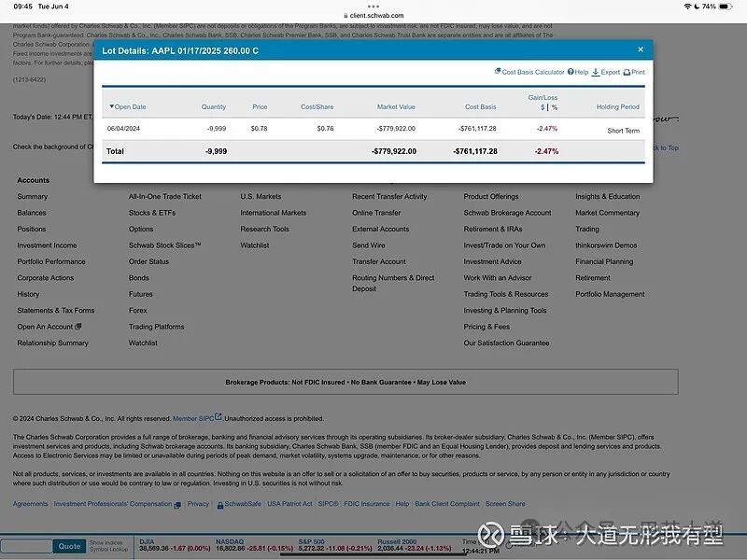
Task: Open External Accounts link
Action: (x=380, y=229)
